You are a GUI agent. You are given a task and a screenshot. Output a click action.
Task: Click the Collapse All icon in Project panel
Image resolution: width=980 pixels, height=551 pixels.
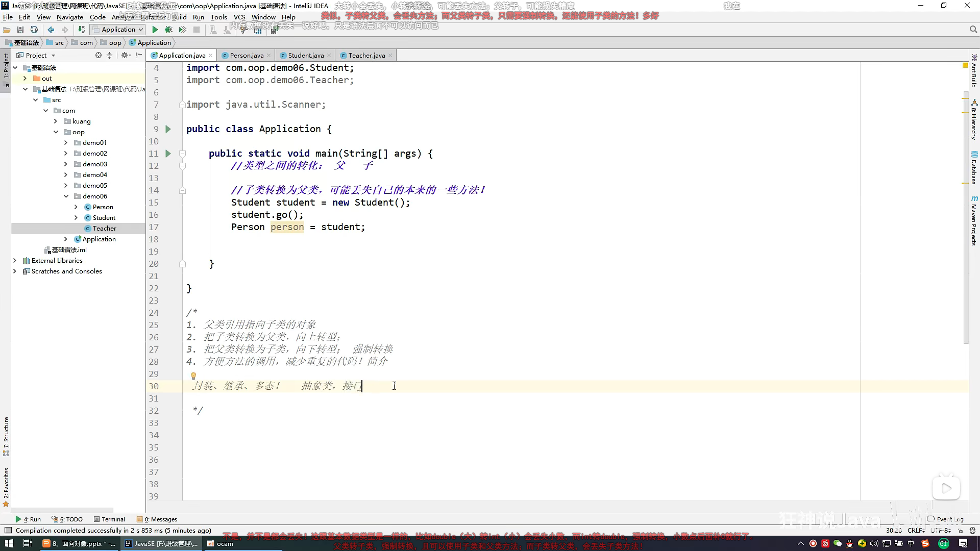tap(109, 55)
